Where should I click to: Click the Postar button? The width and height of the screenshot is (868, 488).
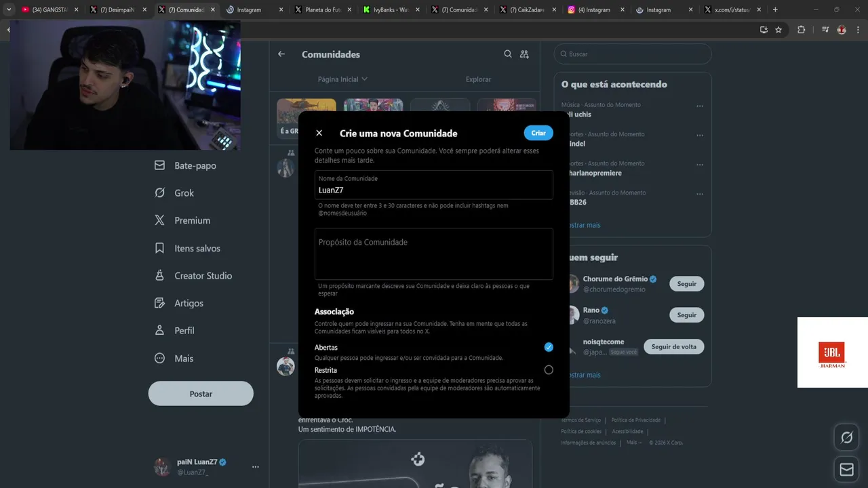point(201,394)
